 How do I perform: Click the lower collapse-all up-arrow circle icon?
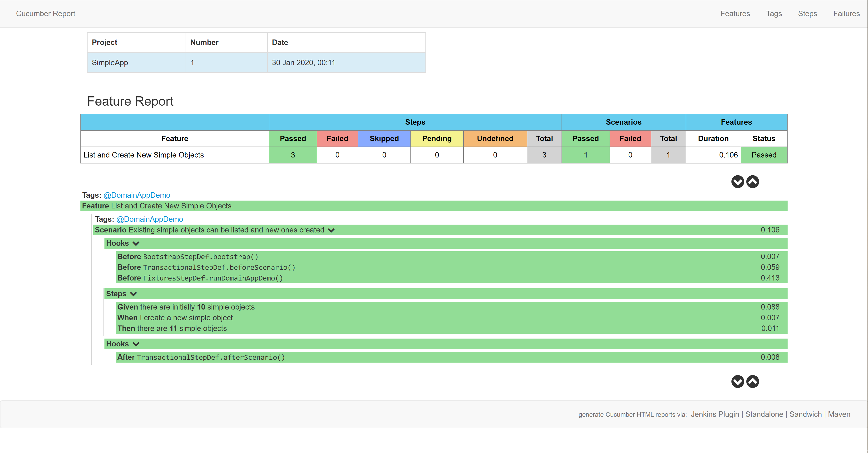click(752, 382)
